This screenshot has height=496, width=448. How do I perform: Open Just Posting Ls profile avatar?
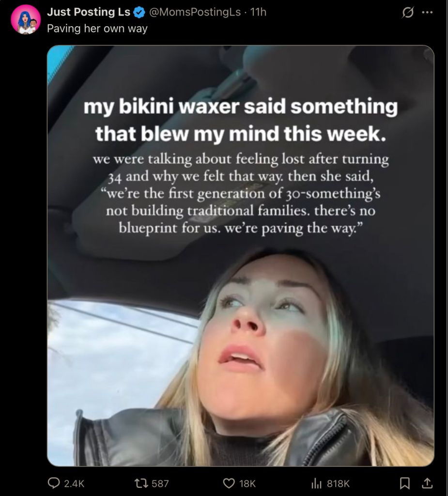point(26,19)
